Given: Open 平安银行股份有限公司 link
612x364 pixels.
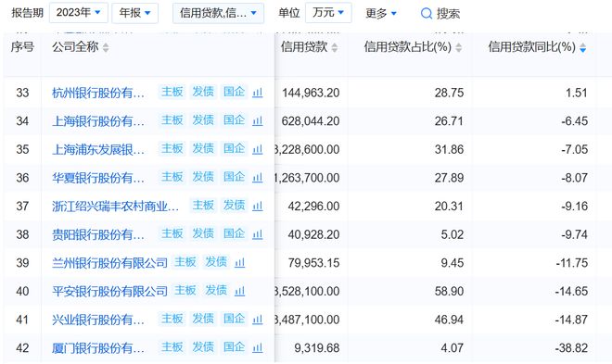Looking at the screenshot, I should click(109, 292).
